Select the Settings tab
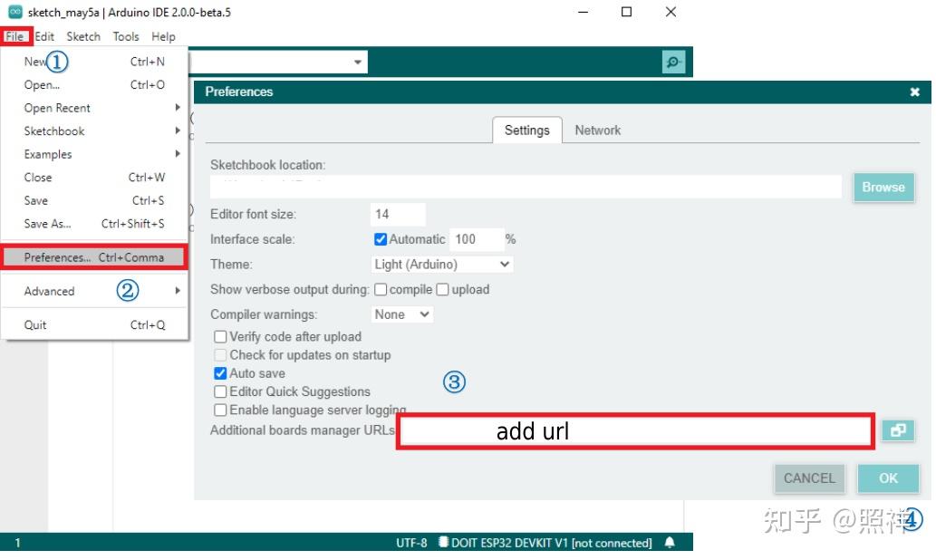936x560 pixels. tap(527, 130)
